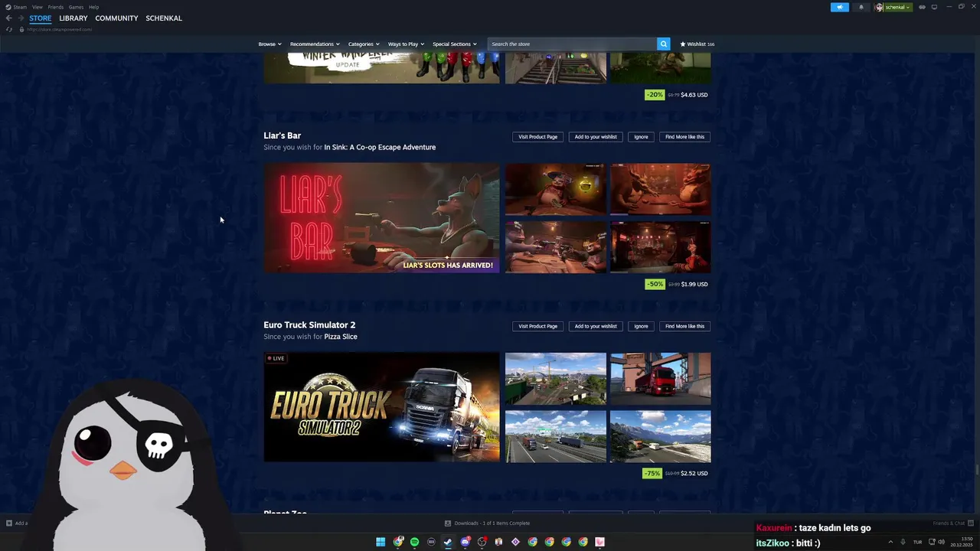Ignore Liar's Bar recommendation
The height and width of the screenshot is (551, 980).
point(641,137)
